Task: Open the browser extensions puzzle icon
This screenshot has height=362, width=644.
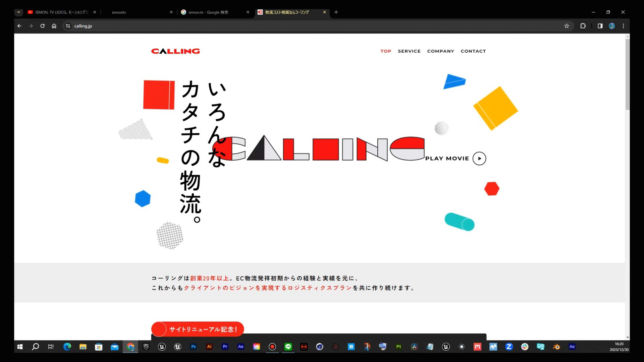Action: tap(583, 26)
